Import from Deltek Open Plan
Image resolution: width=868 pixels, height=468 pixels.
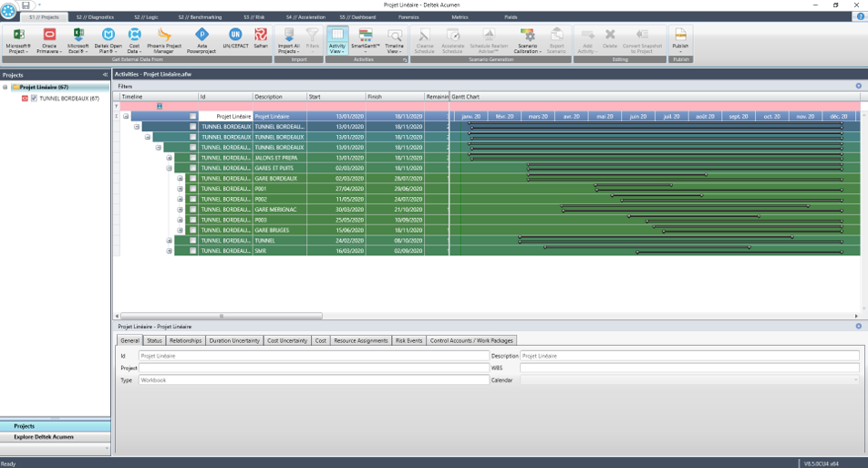[x=108, y=40]
